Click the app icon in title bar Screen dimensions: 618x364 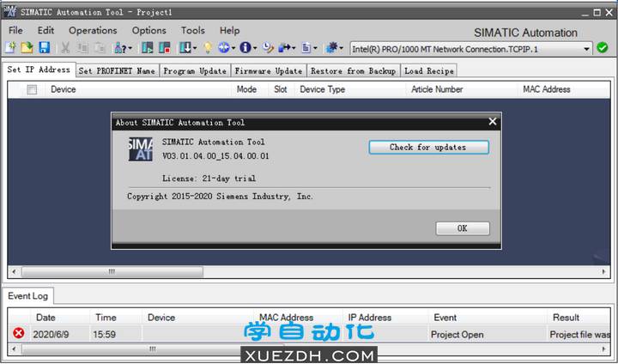[x=10, y=12]
